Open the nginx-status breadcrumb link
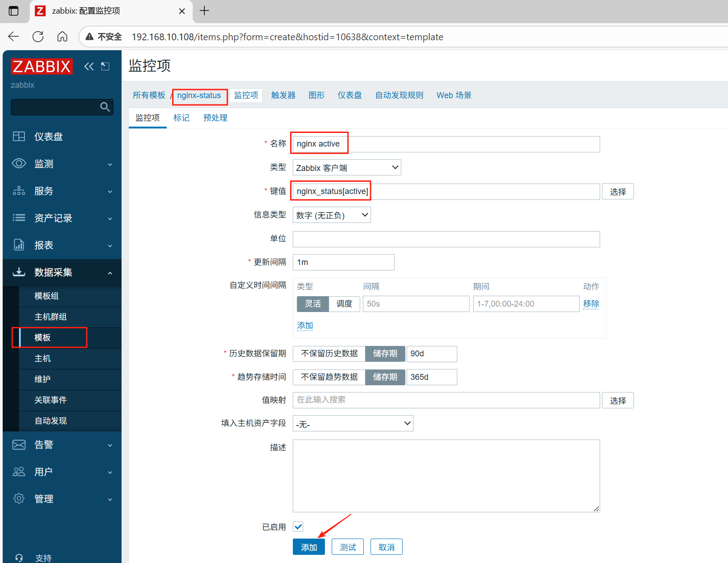The image size is (728, 563). click(x=199, y=95)
